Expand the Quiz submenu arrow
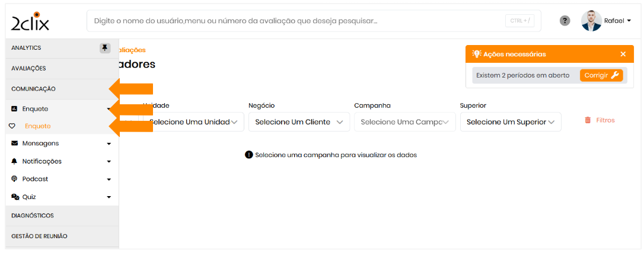The width and height of the screenshot is (644, 253). tap(109, 197)
